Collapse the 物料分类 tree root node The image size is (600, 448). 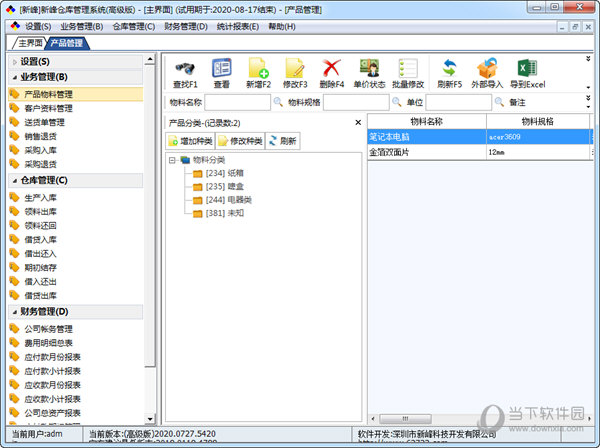pos(172,159)
